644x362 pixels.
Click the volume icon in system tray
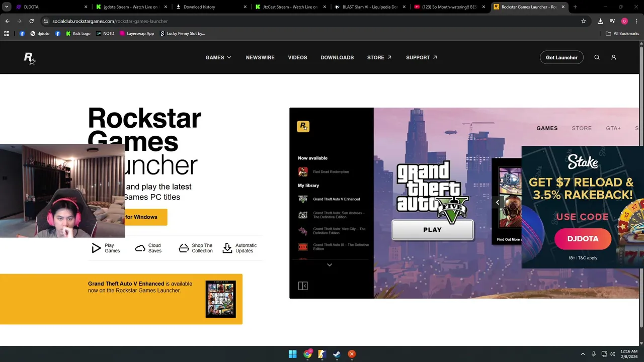pyautogui.click(x=612, y=354)
